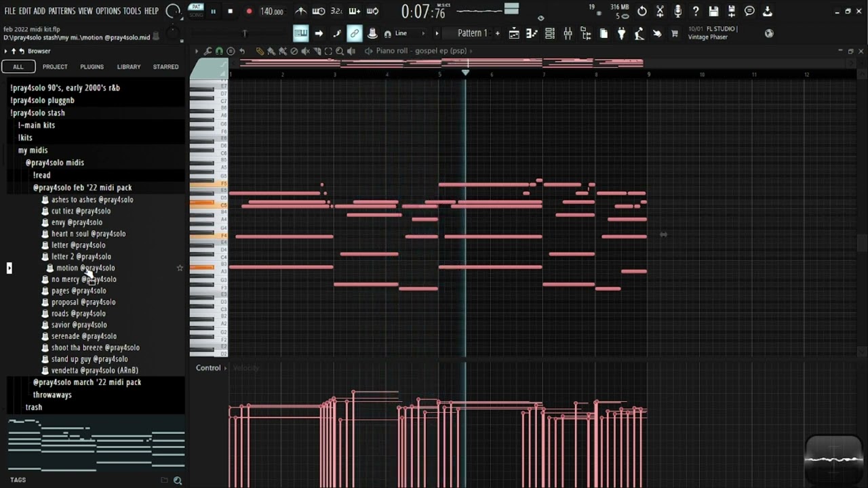Click the microphone one-click recording icon
868x488 pixels.
677,12
